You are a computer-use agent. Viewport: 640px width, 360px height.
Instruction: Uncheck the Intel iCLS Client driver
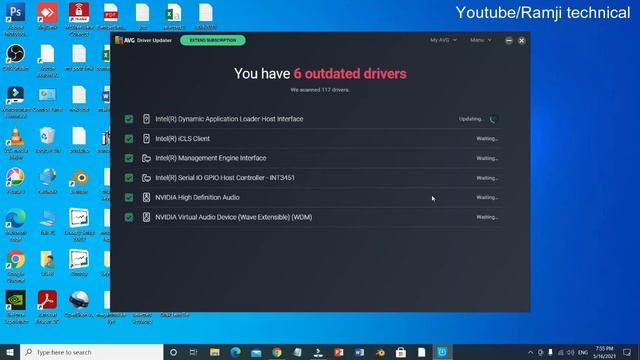[x=129, y=138]
